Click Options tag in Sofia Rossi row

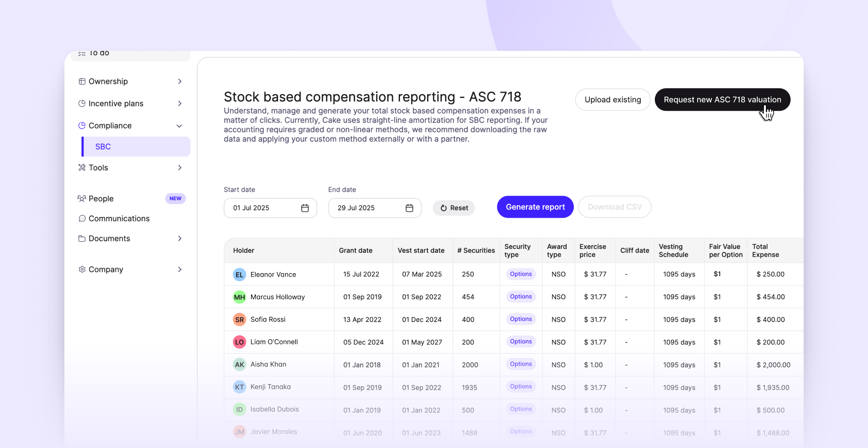(x=521, y=319)
